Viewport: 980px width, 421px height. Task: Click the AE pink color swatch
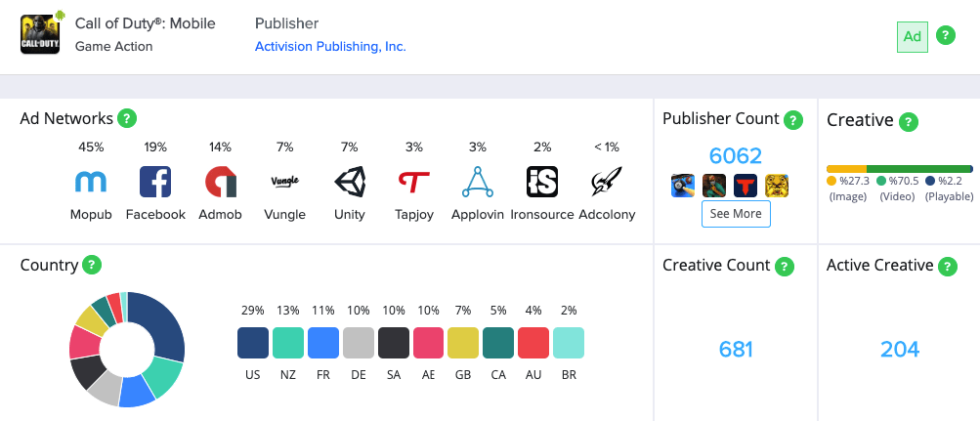[x=429, y=343]
